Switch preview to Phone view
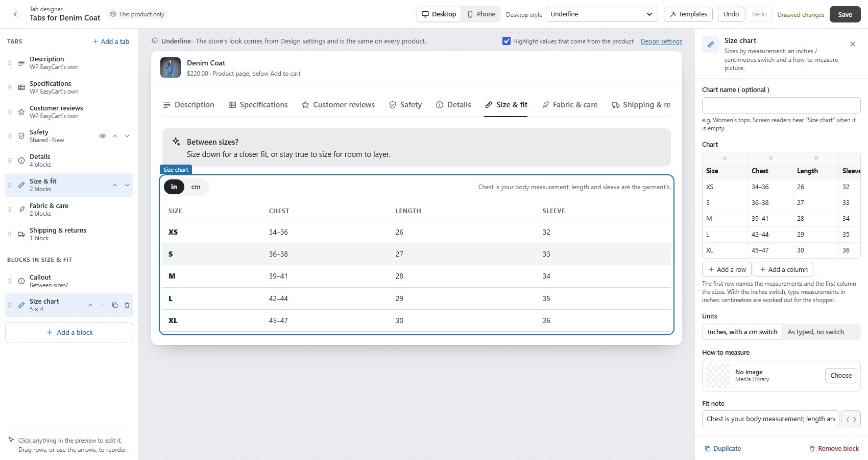 click(481, 14)
